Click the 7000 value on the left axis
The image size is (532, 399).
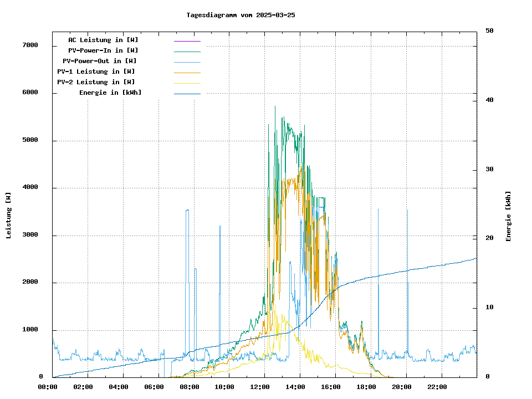coord(30,45)
